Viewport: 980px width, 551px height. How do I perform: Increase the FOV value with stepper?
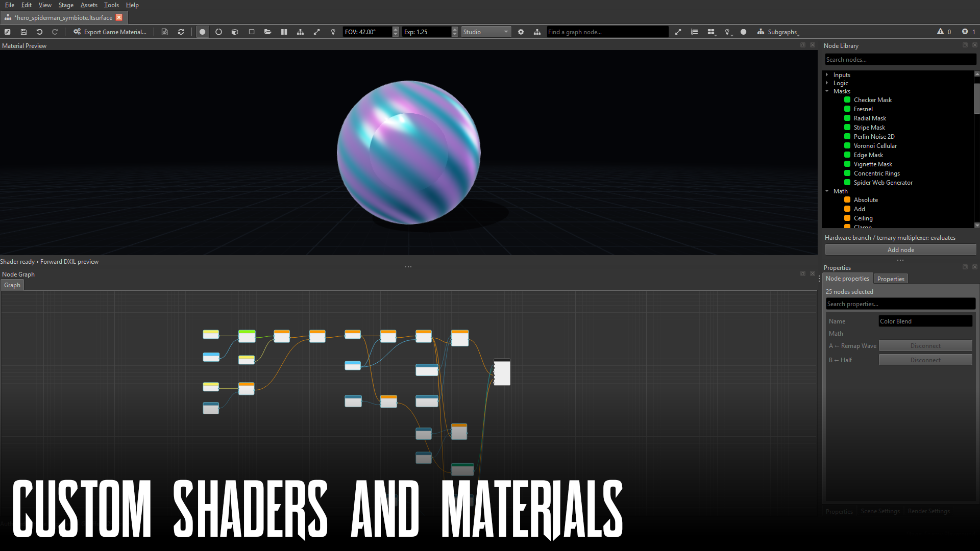(x=396, y=29)
